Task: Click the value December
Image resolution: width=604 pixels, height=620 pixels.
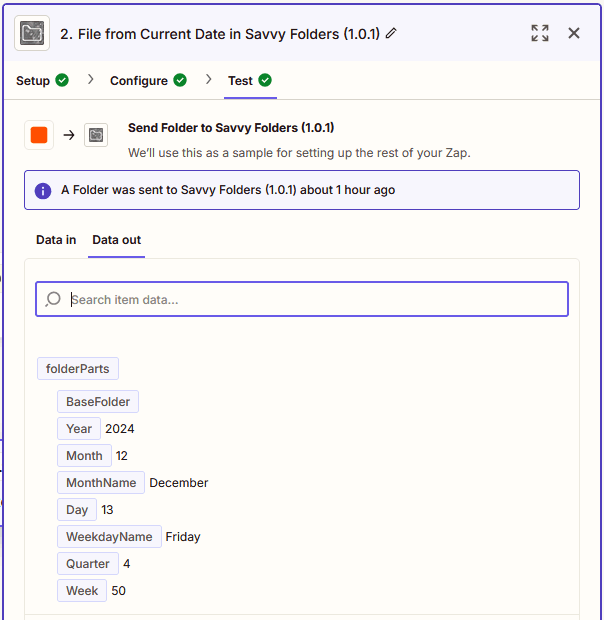Action: click(179, 483)
